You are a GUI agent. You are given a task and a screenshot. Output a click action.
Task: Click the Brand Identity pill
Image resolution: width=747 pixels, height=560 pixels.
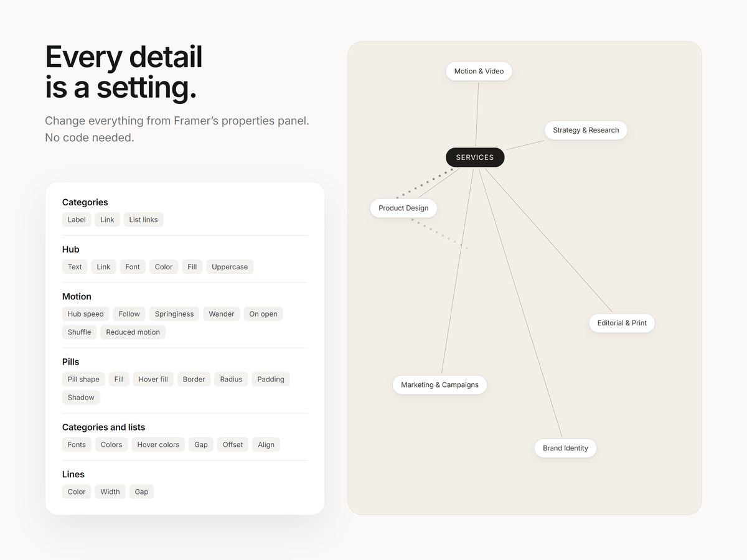565,448
